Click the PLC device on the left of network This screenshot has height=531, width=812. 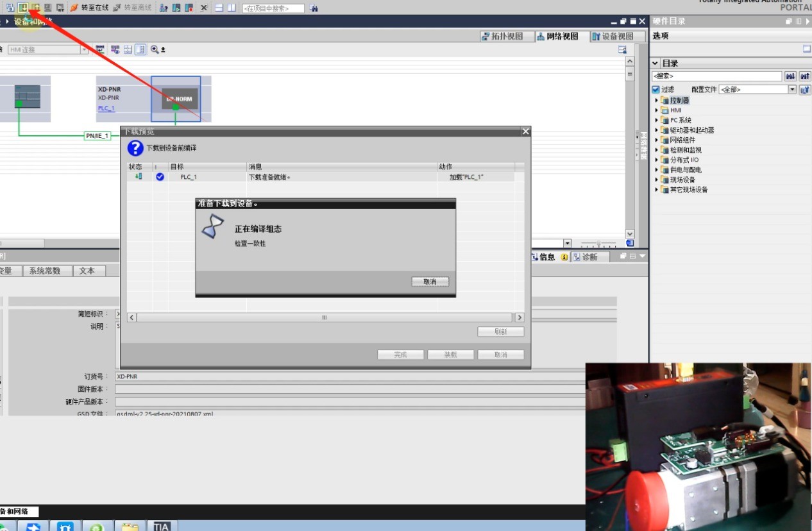coord(27,97)
